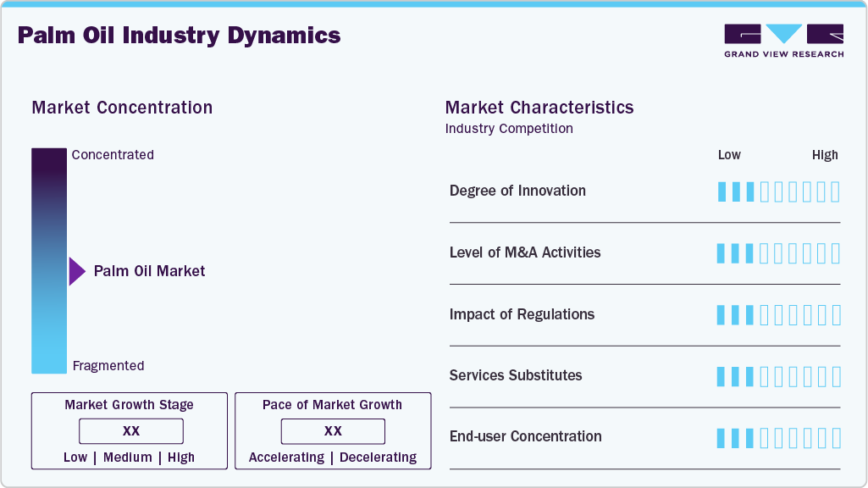Click the Degree of Innovation rating bars
Viewport: 868px width, 488px height.
pos(778,191)
